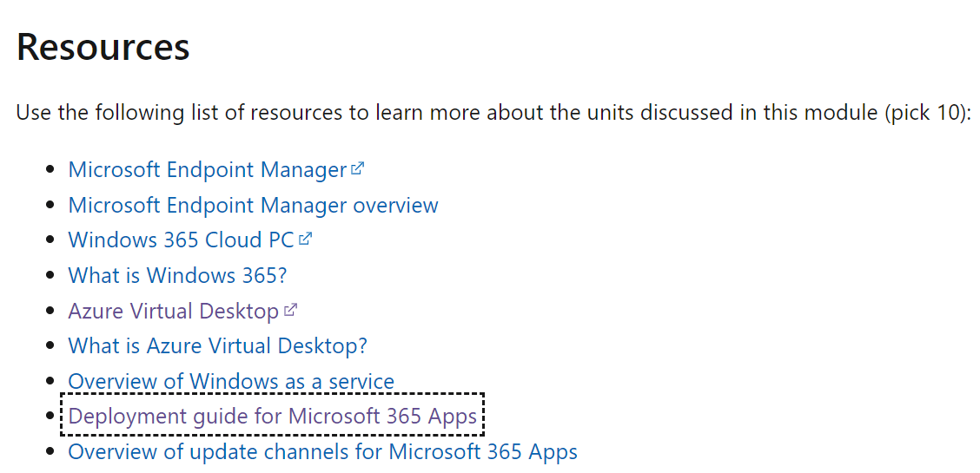Open 'What is Azure Virtual Desktop?' link
980x473 pixels.
217,346
